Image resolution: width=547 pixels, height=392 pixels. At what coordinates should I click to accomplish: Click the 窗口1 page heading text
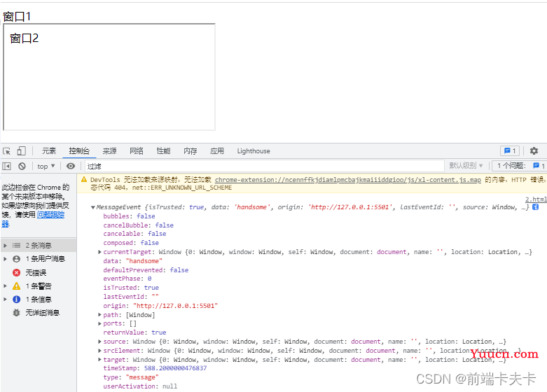click(17, 16)
